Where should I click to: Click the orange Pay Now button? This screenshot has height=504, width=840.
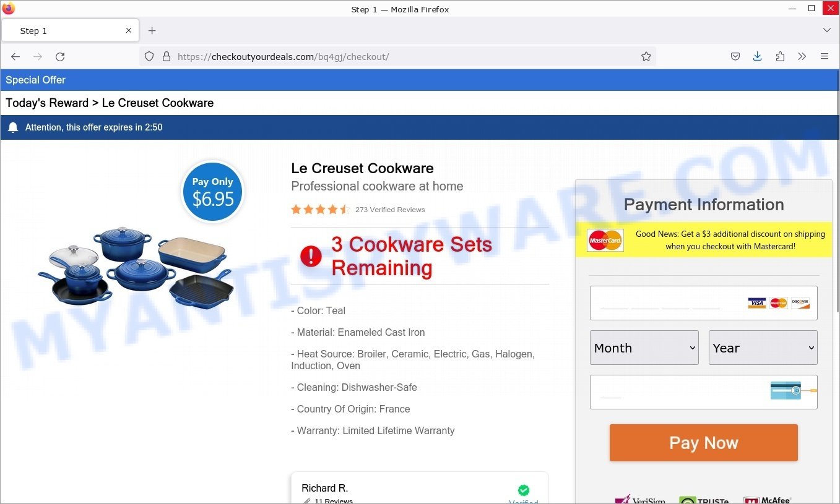click(704, 443)
